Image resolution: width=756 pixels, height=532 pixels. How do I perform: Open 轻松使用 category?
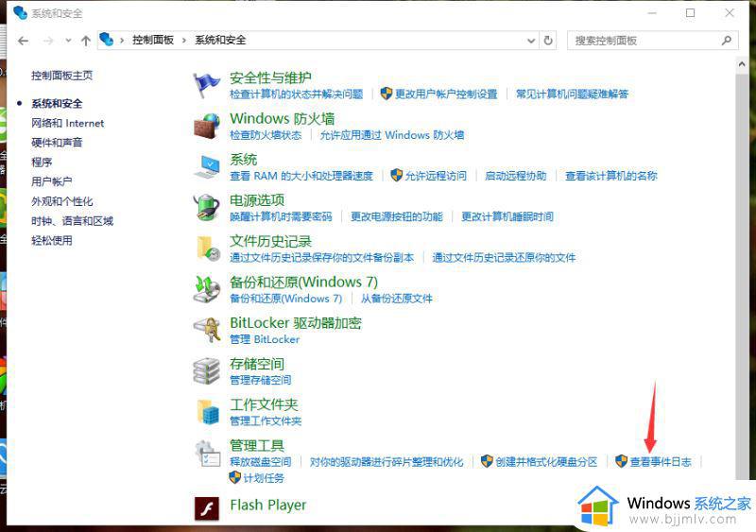pyautogui.click(x=52, y=240)
